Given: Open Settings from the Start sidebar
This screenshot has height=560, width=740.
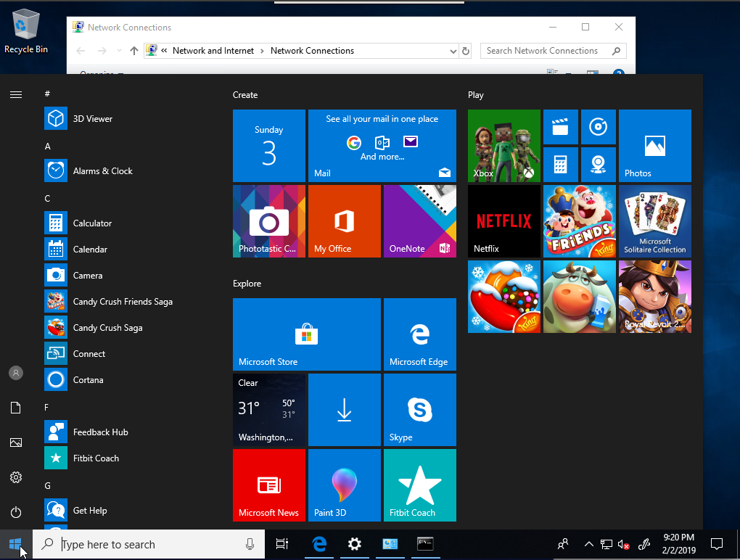Looking at the screenshot, I should (x=16, y=477).
